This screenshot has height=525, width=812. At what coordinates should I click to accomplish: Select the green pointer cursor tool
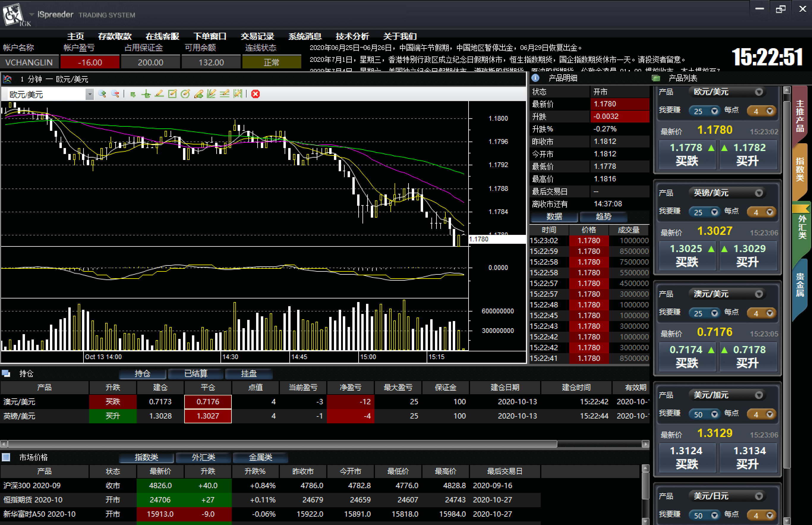133,94
